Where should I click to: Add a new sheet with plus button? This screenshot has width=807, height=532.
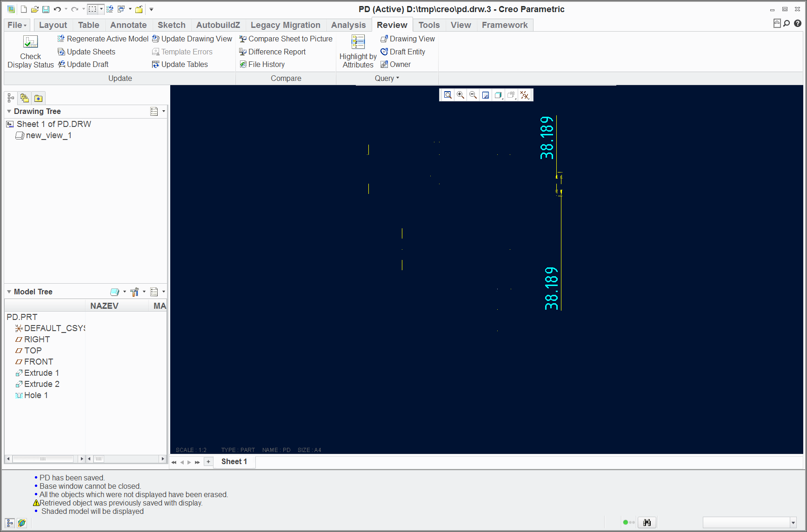click(x=208, y=462)
